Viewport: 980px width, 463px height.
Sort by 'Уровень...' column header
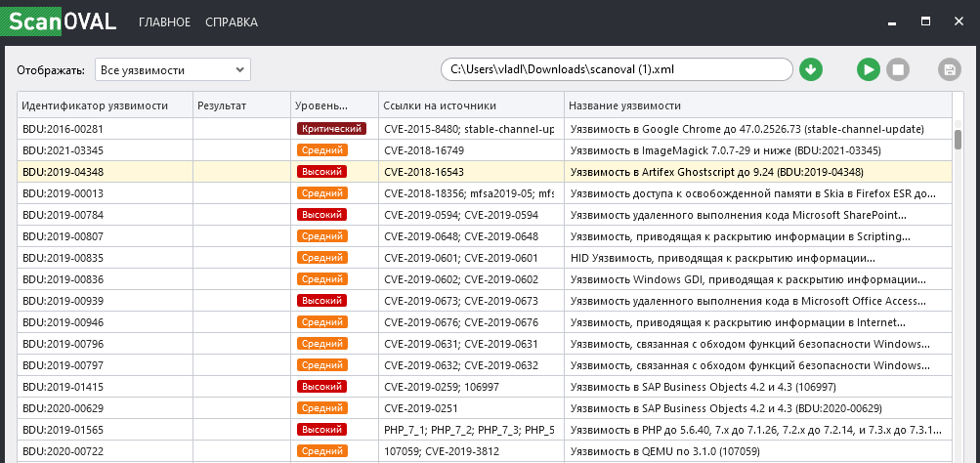[x=334, y=105]
